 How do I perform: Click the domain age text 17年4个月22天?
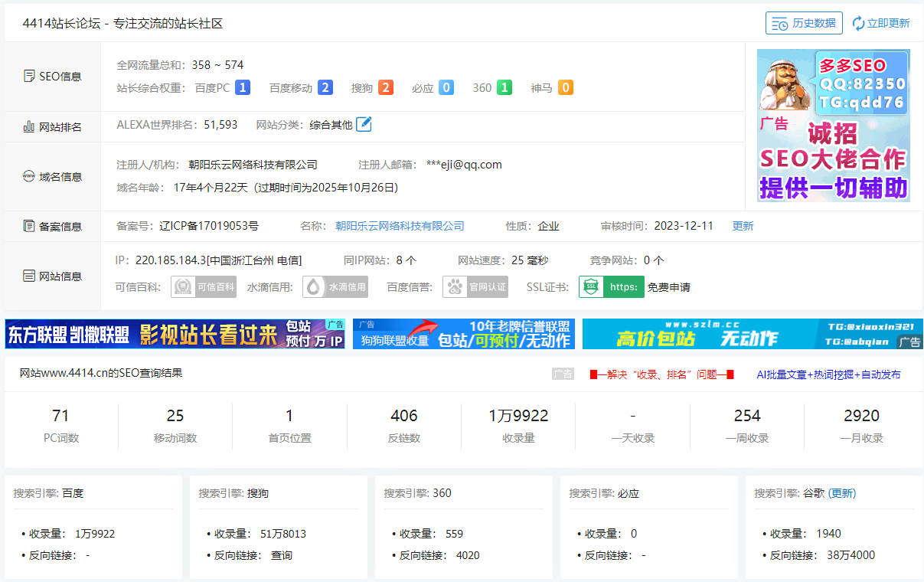tap(211, 188)
